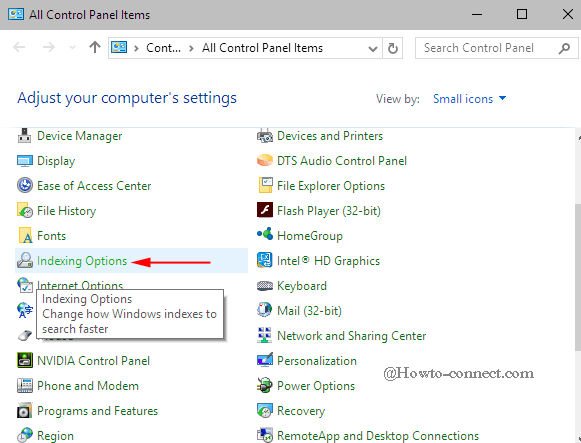Viewport: 581px width, 443px height.
Task: Open the Device Manager link
Action: pos(79,136)
